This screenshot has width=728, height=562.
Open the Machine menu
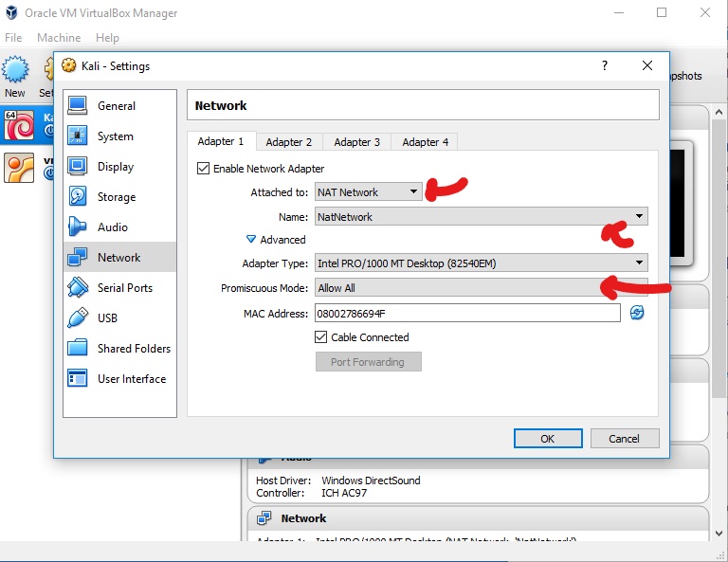point(59,38)
